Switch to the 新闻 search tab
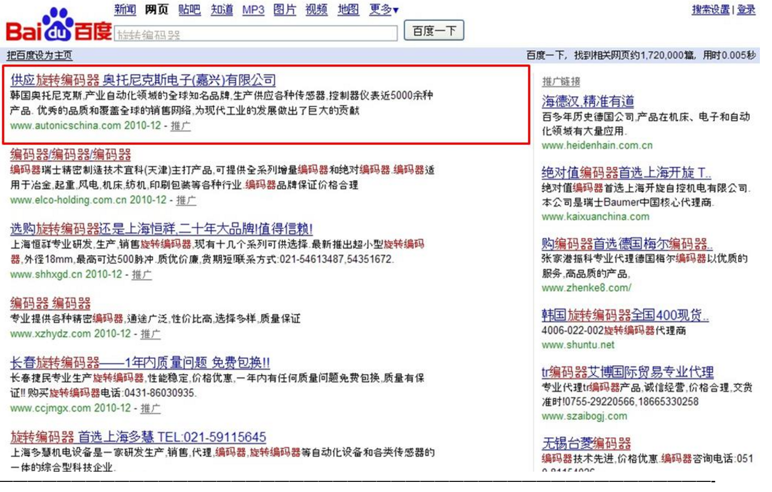 pos(125,10)
